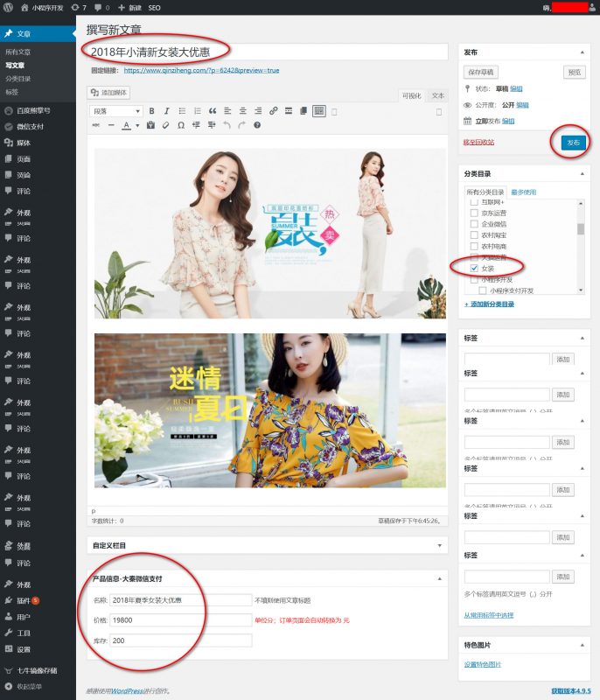Viewport: 600px width, 700px height.
Task: Open the WordPress logo menu
Action: (x=8, y=8)
